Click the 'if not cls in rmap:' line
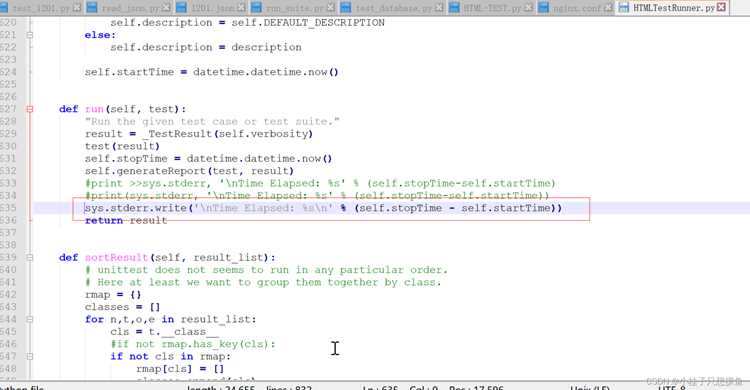The image size is (750, 390). (x=171, y=357)
